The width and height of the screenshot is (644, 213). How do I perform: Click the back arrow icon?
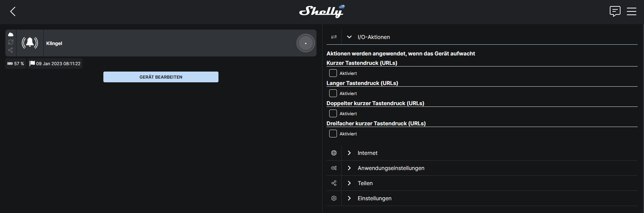pyautogui.click(x=13, y=12)
